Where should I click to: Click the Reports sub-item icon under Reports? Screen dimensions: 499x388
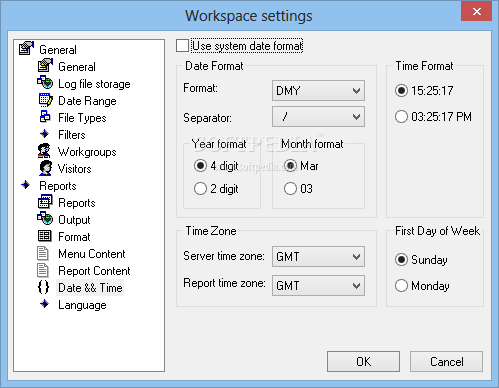[x=45, y=202]
